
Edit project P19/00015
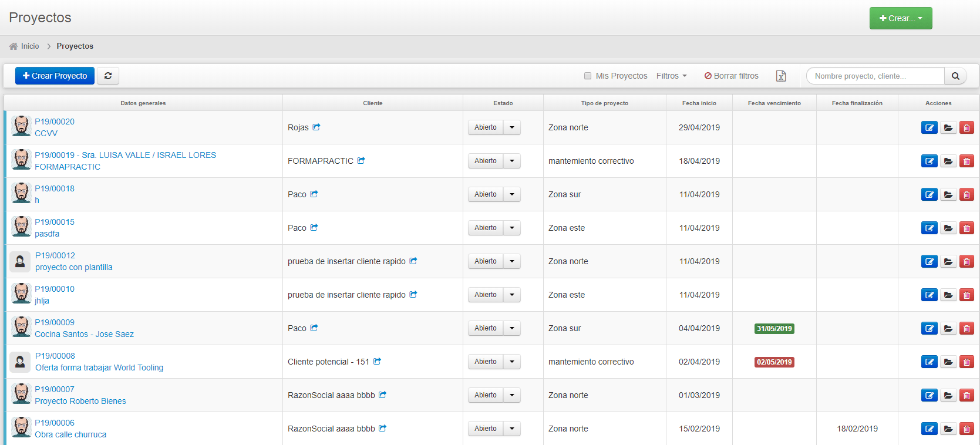pos(930,228)
